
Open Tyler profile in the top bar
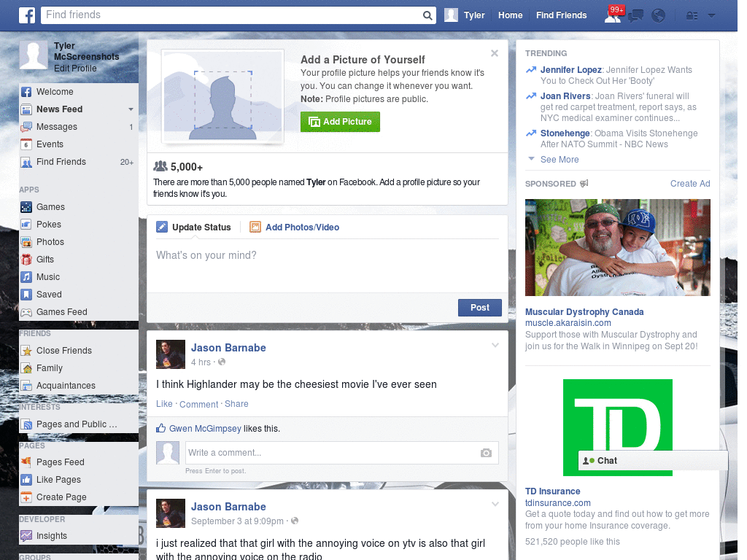tap(465, 15)
